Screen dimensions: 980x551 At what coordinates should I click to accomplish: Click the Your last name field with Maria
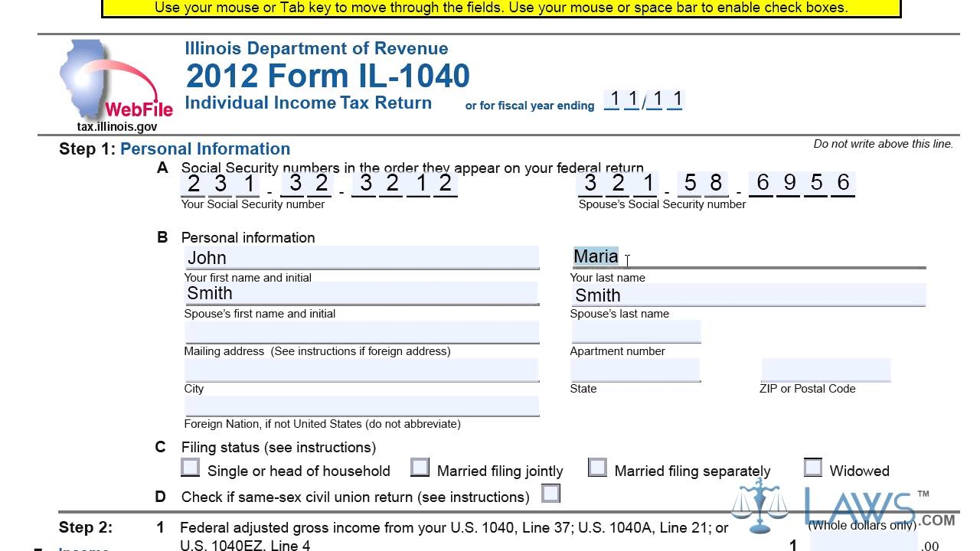tap(748, 257)
